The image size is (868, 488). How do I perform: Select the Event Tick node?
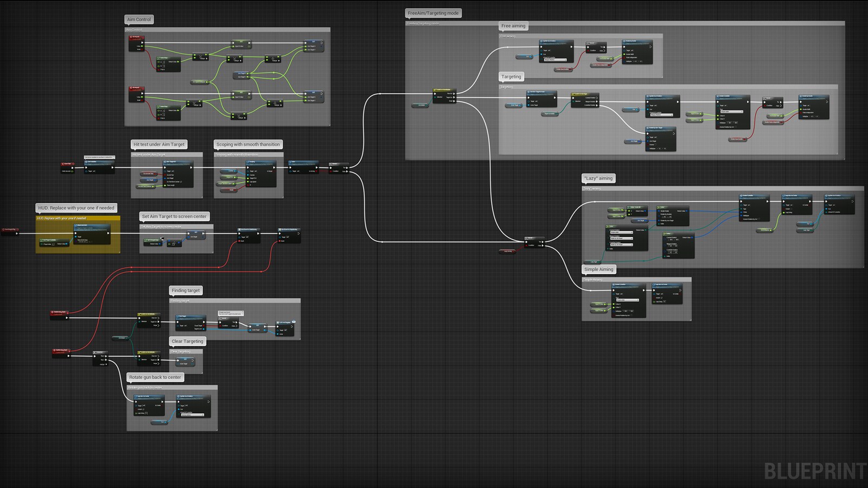point(68,164)
